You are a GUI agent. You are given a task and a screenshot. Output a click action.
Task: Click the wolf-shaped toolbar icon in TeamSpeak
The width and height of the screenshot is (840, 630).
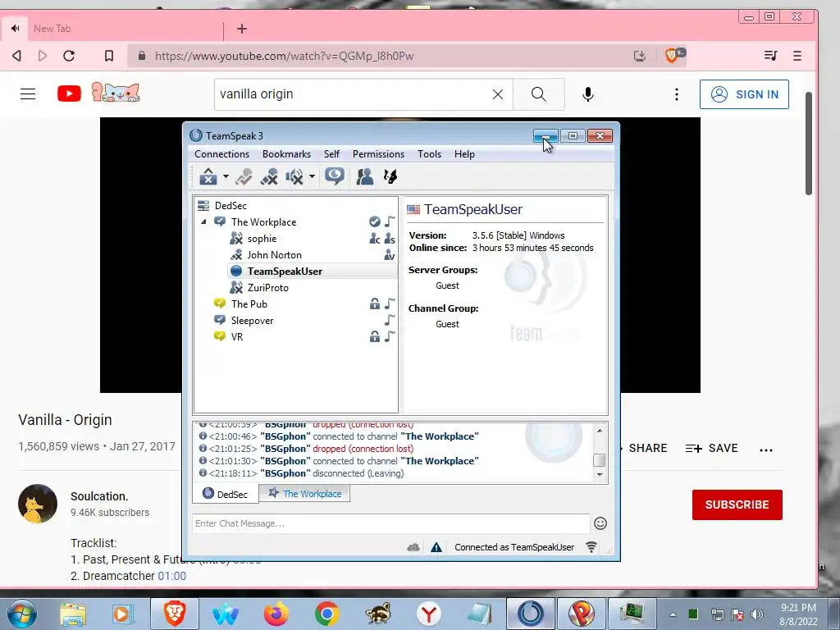[390, 176]
